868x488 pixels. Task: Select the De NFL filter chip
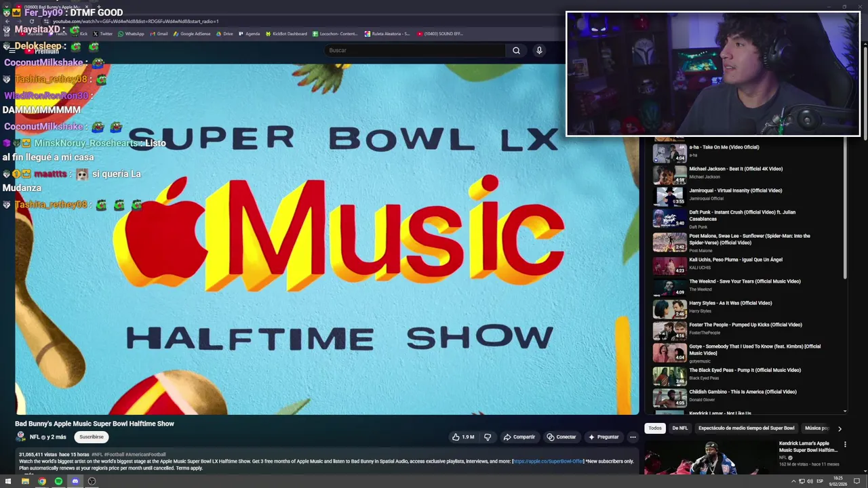coord(680,428)
